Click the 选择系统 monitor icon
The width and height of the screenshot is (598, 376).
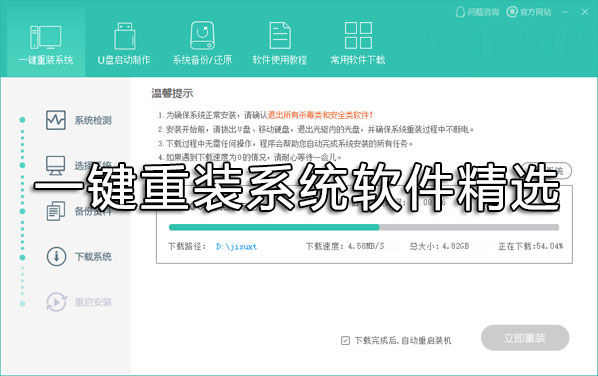coord(56,166)
